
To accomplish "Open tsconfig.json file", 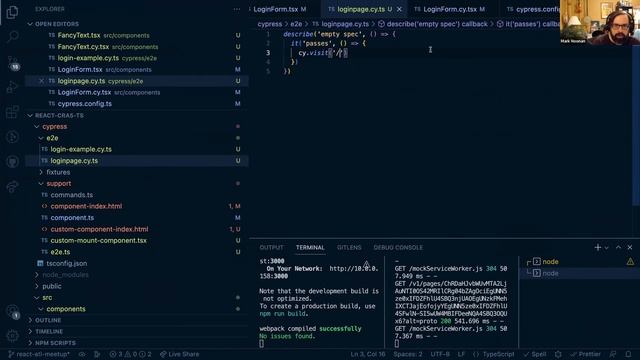I will pyautogui.click(x=67, y=264).
